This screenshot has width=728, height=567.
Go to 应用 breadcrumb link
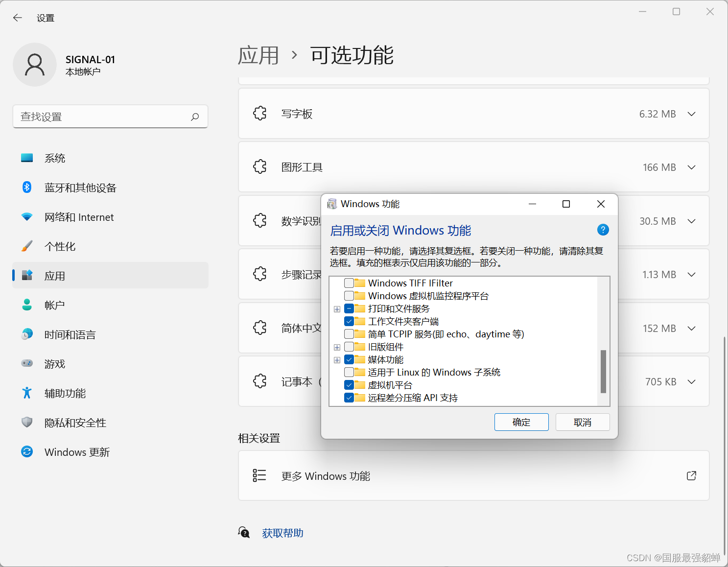coord(258,55)
